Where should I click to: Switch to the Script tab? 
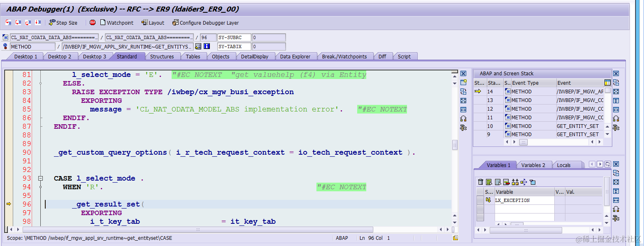404,56
